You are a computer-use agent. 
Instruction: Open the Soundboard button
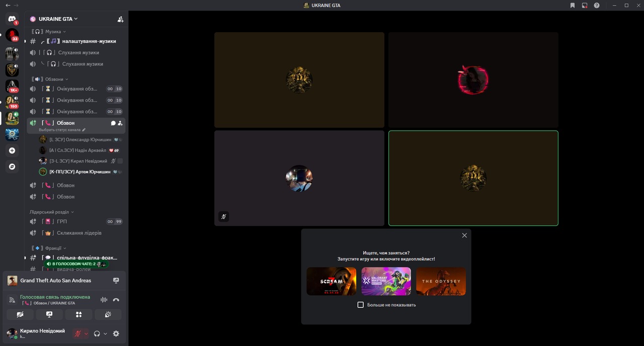108,314
